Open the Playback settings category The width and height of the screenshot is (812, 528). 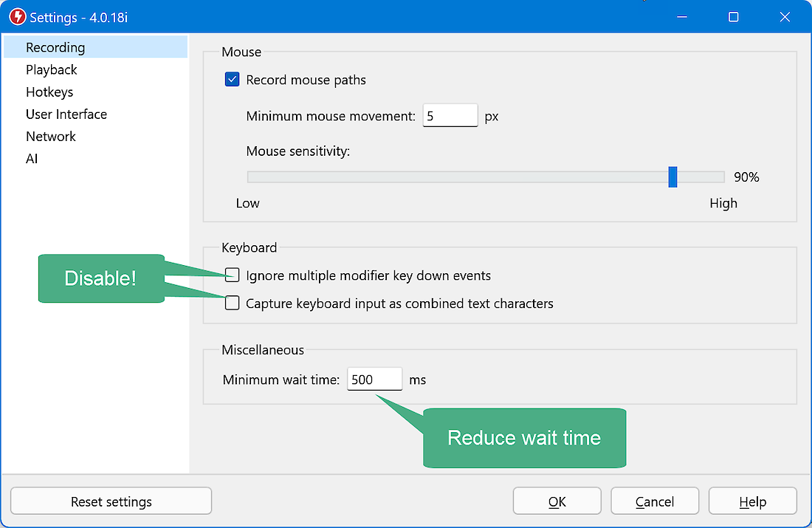52,69
